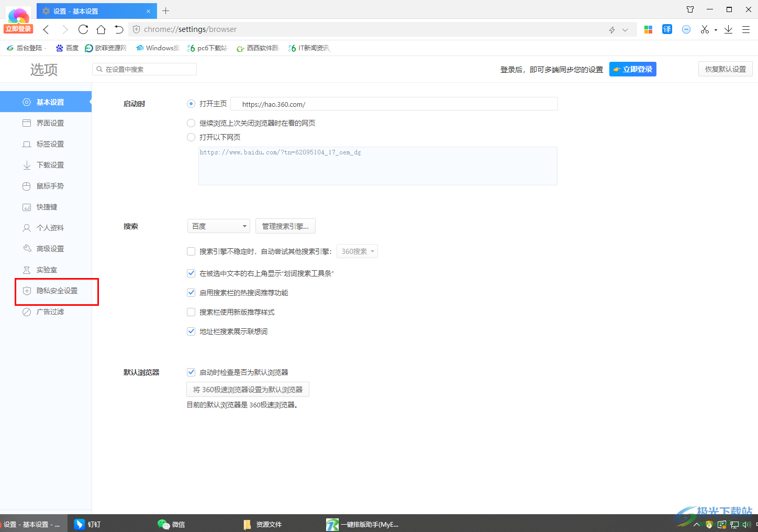Open the pc6下载站 bookmark

point(207,48)
